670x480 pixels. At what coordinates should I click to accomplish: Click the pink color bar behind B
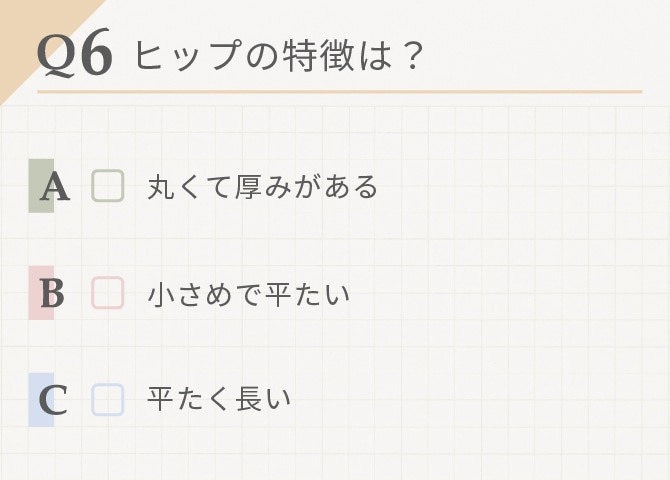click(x=41, y=293)
